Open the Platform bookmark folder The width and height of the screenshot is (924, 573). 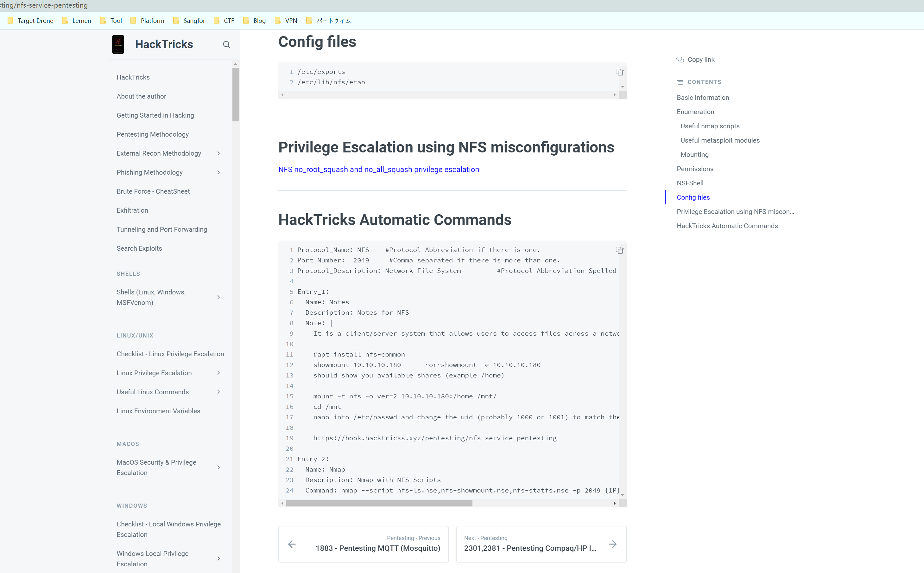pyautogui.click(x=147, y=21)
